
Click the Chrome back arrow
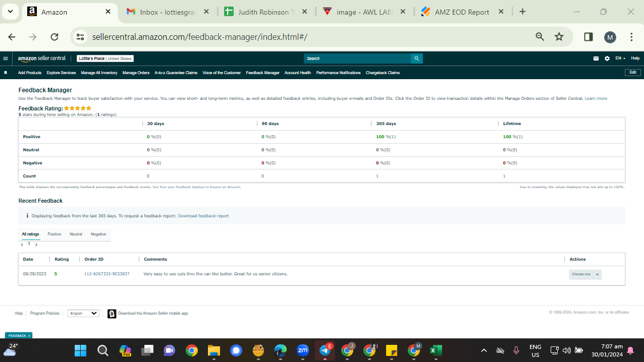pyautogui.click(x=12, y=37)
